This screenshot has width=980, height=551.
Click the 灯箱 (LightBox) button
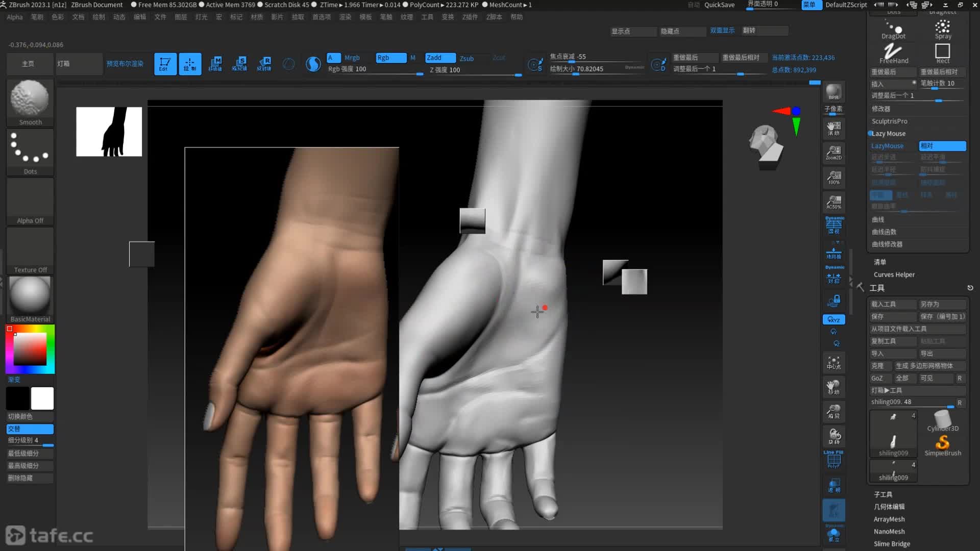(79, 64)
